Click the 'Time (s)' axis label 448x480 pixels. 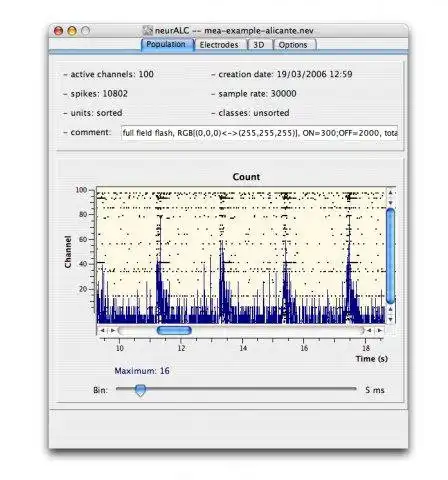coord(372,359)
